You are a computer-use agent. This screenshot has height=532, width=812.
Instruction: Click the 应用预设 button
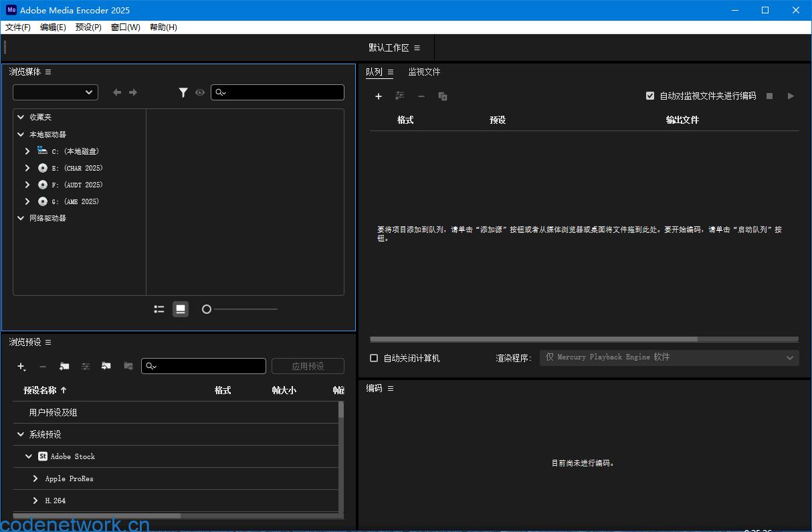click(307, 366)
